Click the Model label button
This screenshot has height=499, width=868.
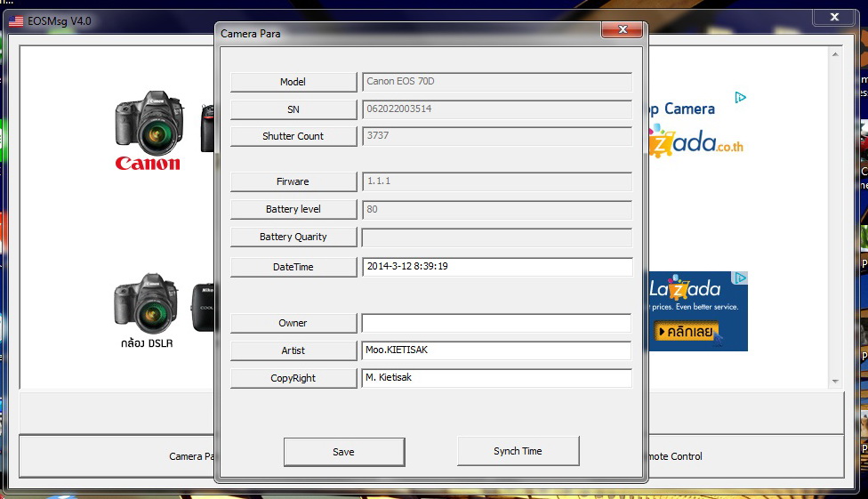tap(293, 82)
